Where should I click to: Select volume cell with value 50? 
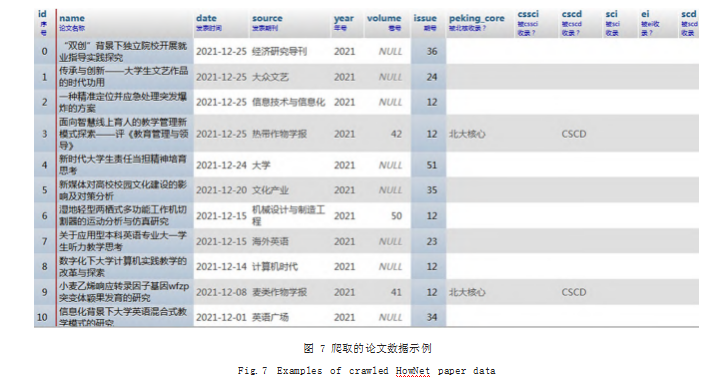pos(396,216)
